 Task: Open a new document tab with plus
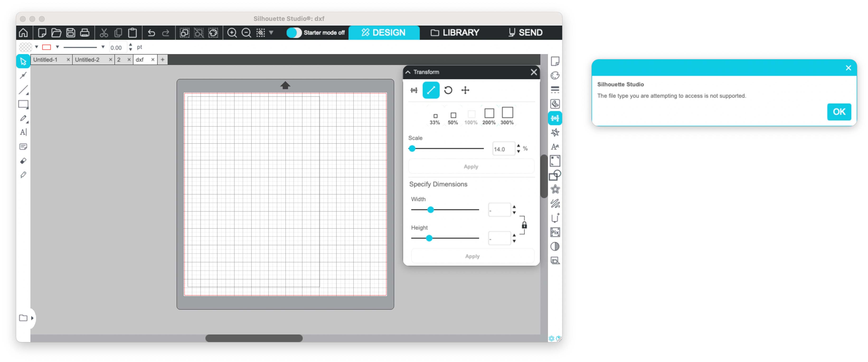point(163,60)
